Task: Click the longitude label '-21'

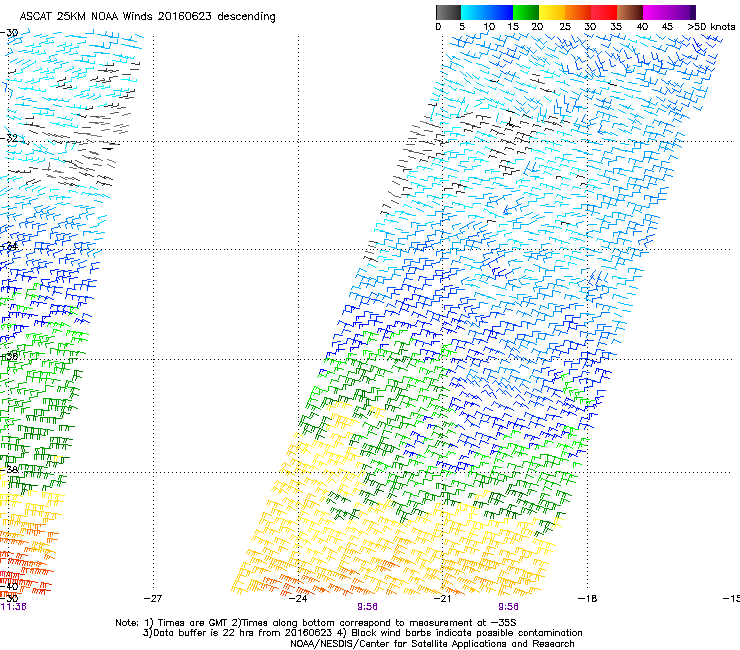Action: [442, 599]
